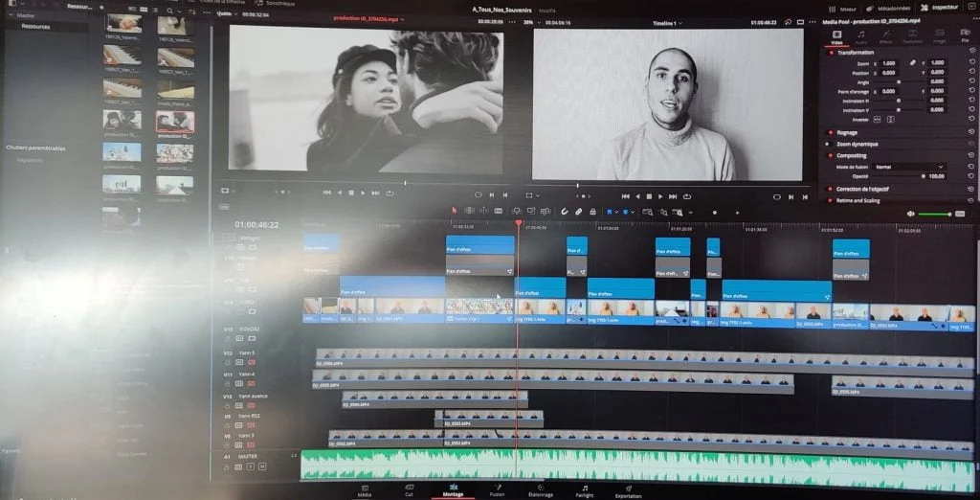The image size is (980, 500).
Task: Click the detail zoom icon
Action: [x=663, y=212]
